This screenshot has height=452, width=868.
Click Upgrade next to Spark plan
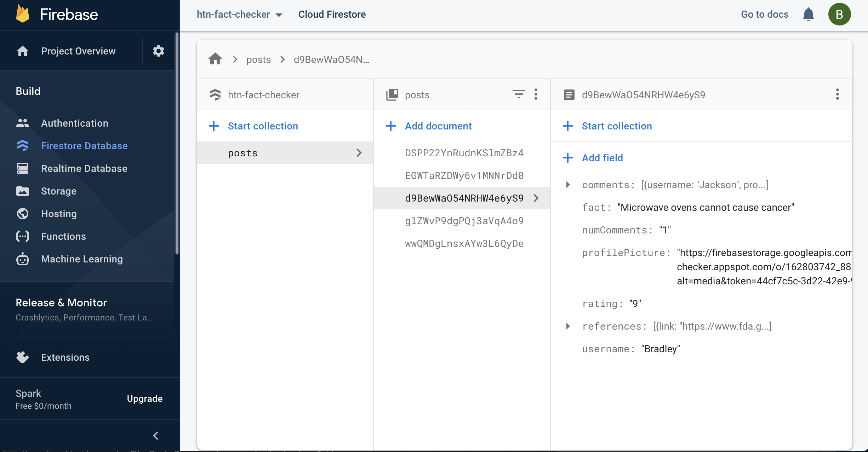pyautogui.click(x=144, y=399)
